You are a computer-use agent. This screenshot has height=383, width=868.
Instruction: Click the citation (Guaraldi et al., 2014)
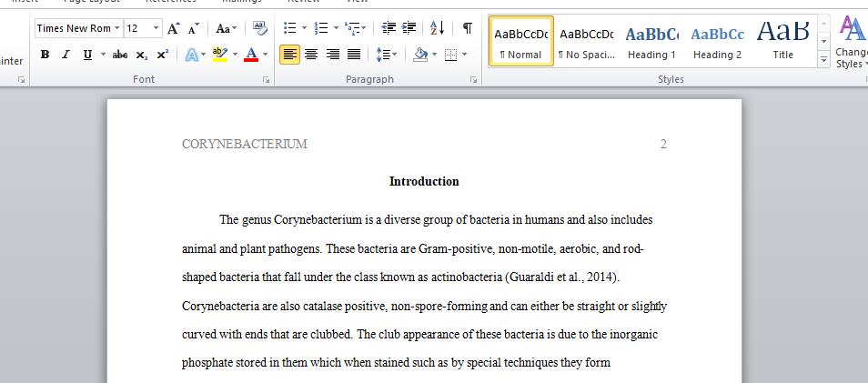(x=561, y=277)
